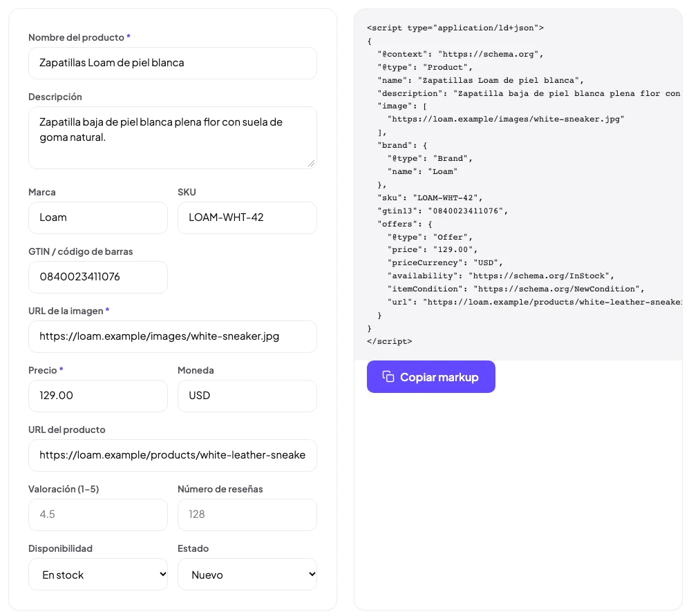This screenshot has height=616, width=691.
Task: Click the closing </script> tag line
Action: 390,342
